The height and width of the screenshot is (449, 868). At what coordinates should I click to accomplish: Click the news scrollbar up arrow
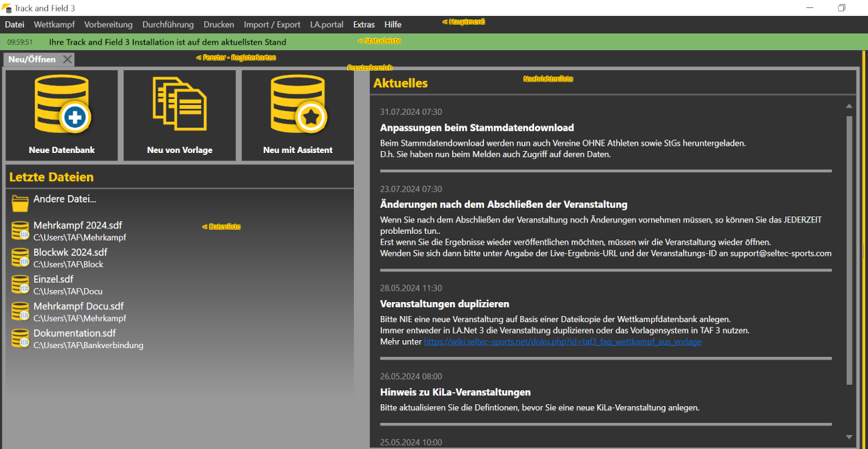pos(849,106)
